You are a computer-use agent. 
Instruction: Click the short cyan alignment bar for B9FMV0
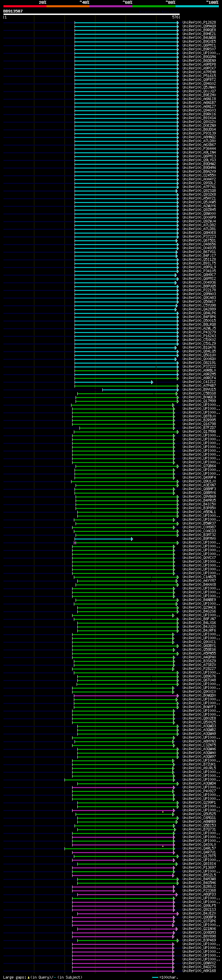pos(104,539)
